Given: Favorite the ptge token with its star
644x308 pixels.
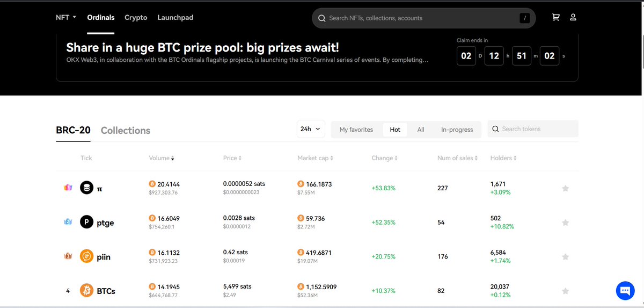Looking at the screenshot, I should 565,223.
